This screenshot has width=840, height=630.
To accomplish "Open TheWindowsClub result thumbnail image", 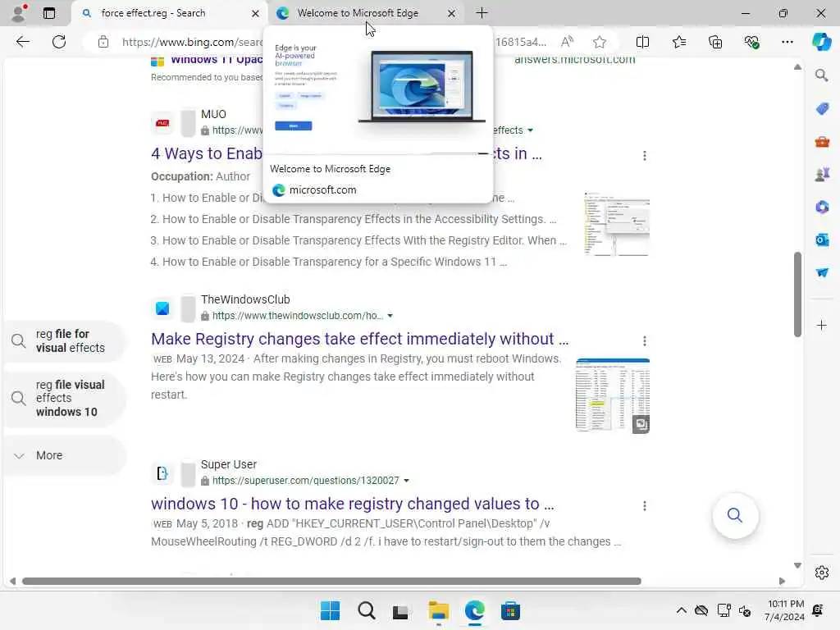I will [x=612, y=396].
